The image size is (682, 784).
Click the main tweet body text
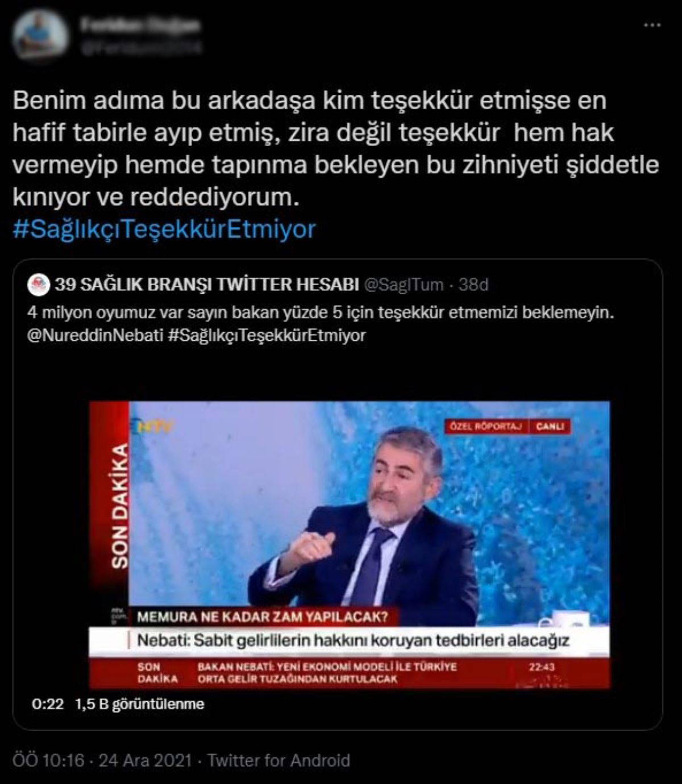(335, 149)
